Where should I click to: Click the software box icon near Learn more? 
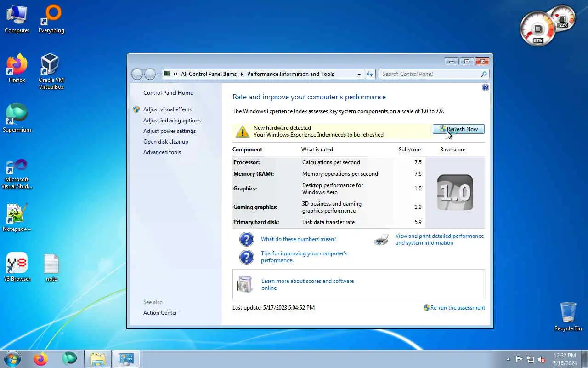(x=245, y=284)
